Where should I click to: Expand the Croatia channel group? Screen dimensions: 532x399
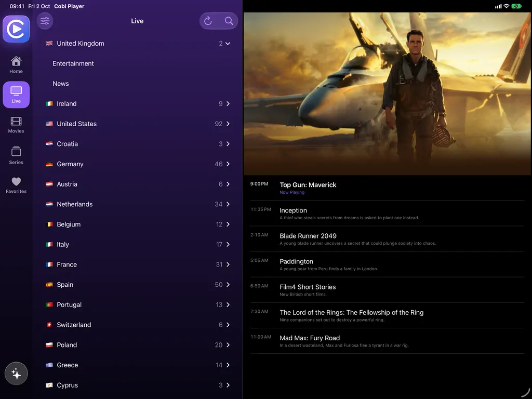[137, 144]
